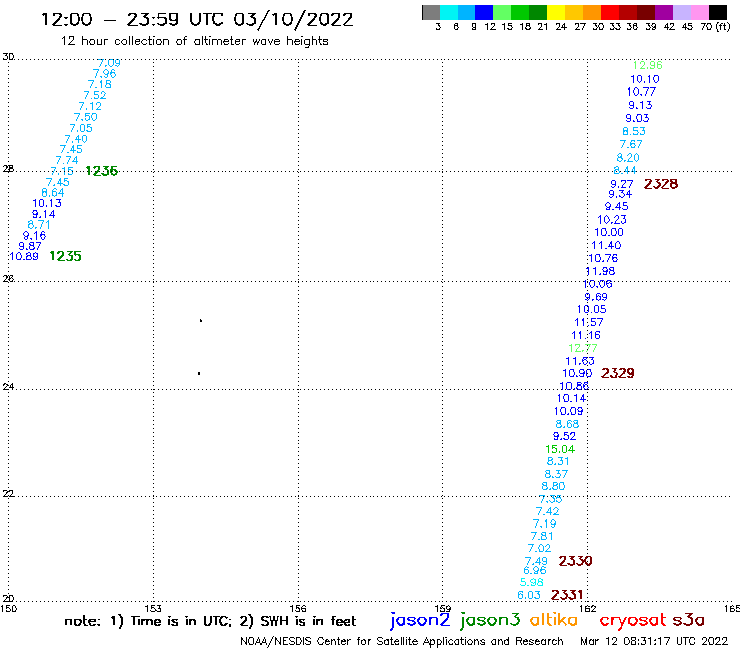Click the purple legend color swatch

[664, 12]
